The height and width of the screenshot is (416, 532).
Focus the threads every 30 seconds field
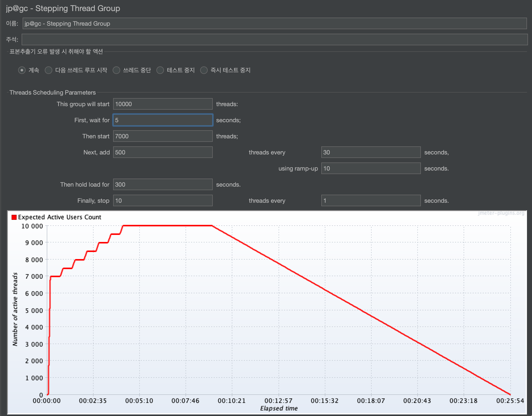[x=371, y=152]
